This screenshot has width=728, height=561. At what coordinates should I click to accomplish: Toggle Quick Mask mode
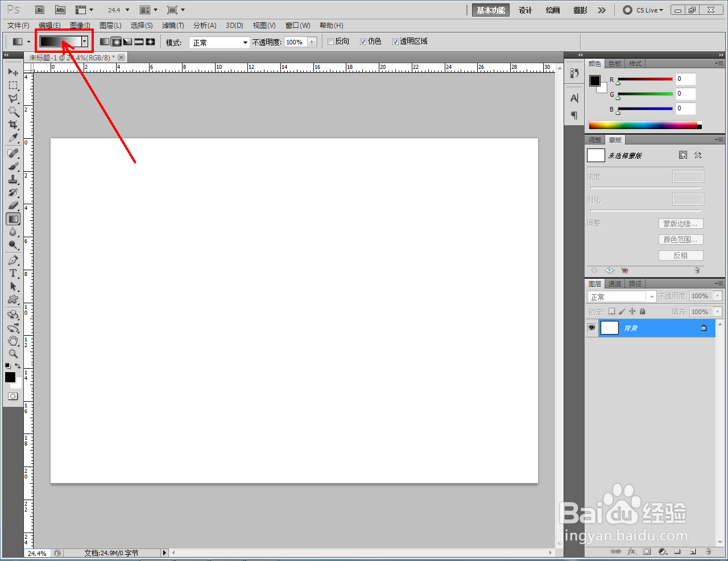click(13, 396)
